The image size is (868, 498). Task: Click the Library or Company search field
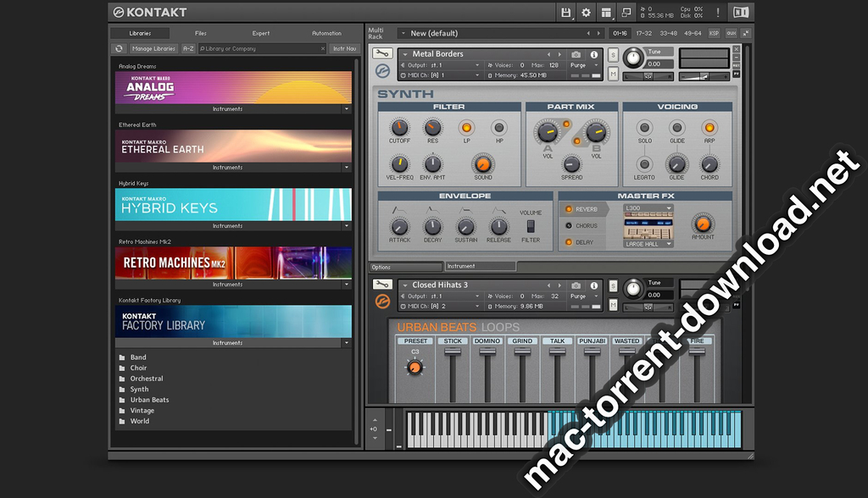click(x=259, y=49)
